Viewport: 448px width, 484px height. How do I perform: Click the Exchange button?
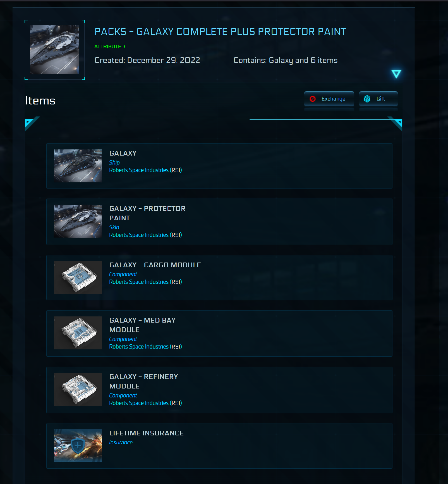[329, 99]
